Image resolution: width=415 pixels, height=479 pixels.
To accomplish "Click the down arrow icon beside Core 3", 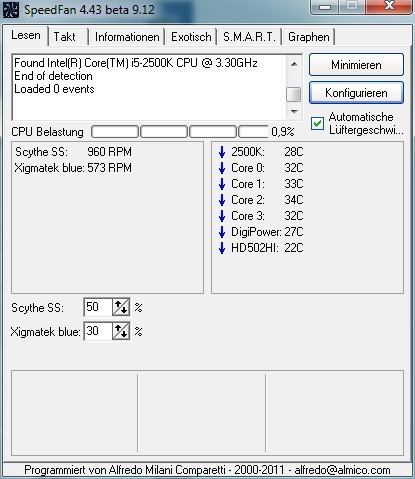I will [x=222, y=216].
